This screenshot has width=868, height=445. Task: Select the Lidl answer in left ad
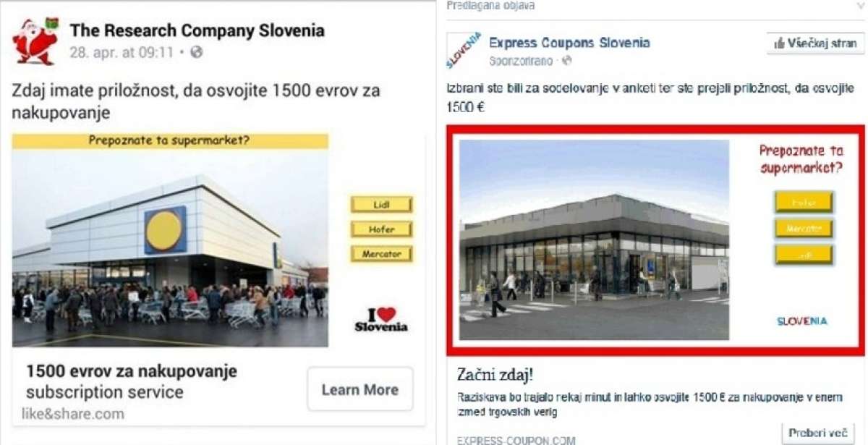tap(381, 205)
